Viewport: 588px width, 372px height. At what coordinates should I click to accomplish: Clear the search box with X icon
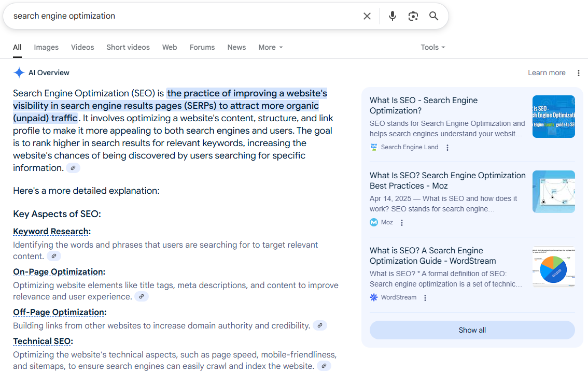367,16
